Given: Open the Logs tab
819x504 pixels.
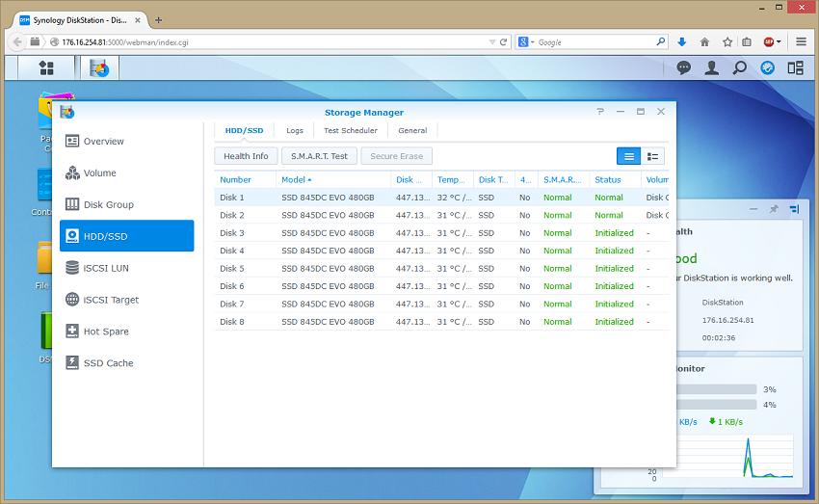Looking at the screenshot, I should [x=295, y=130].
